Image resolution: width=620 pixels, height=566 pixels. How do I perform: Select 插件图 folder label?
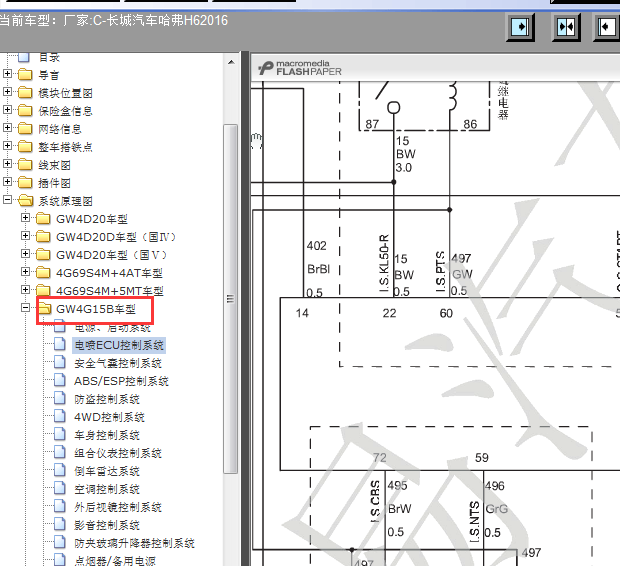pos(54,183)
